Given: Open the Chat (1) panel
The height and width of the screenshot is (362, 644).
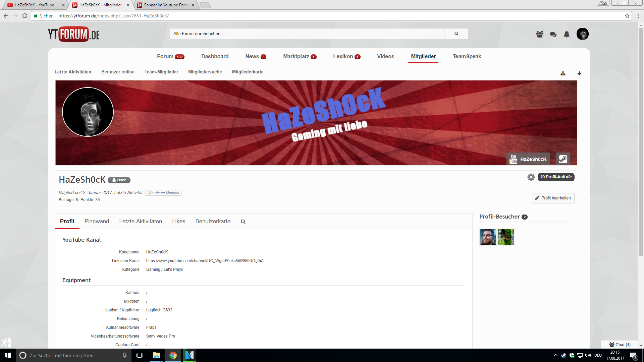Looking at the screenshot, I should pyautogui.click(x=620, y=345).
